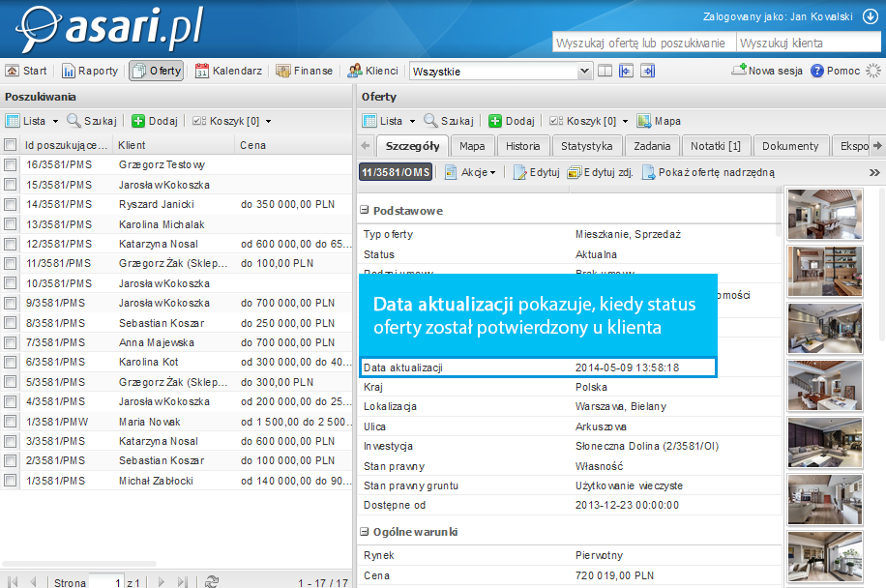The height and width of the screenshot is (588, 886).
Task: Click the expand-to-right panel icon
Action: [x=647, y=72]
